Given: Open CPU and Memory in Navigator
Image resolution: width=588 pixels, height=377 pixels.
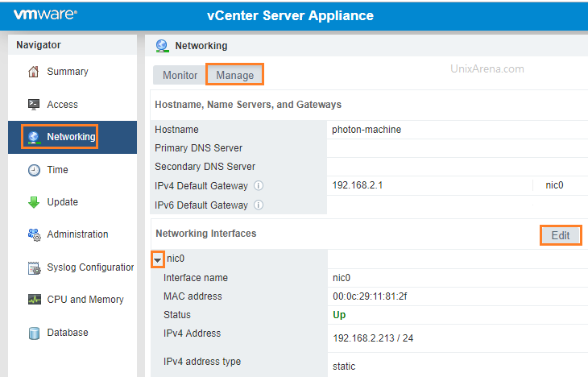Looking at the screenshot, I should [x=85, y=300].
